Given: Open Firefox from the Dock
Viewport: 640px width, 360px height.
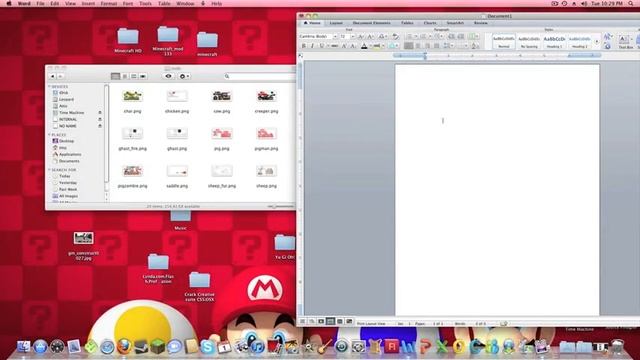Looking at the screenshot, I should pyautogui.click(x=124, y=347).
